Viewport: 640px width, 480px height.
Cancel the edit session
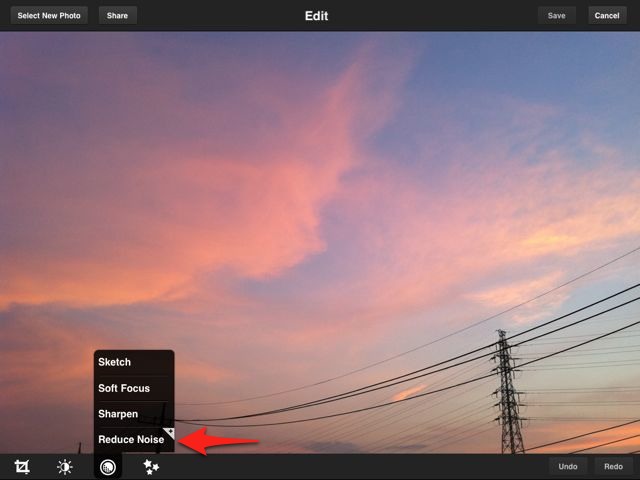(x=607, y=16)
